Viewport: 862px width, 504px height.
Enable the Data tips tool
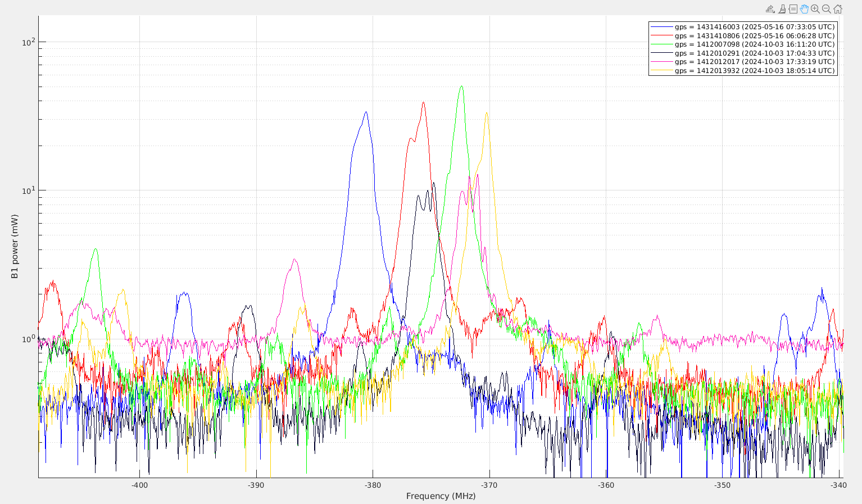pyautogui.click(x=793, y=9)
